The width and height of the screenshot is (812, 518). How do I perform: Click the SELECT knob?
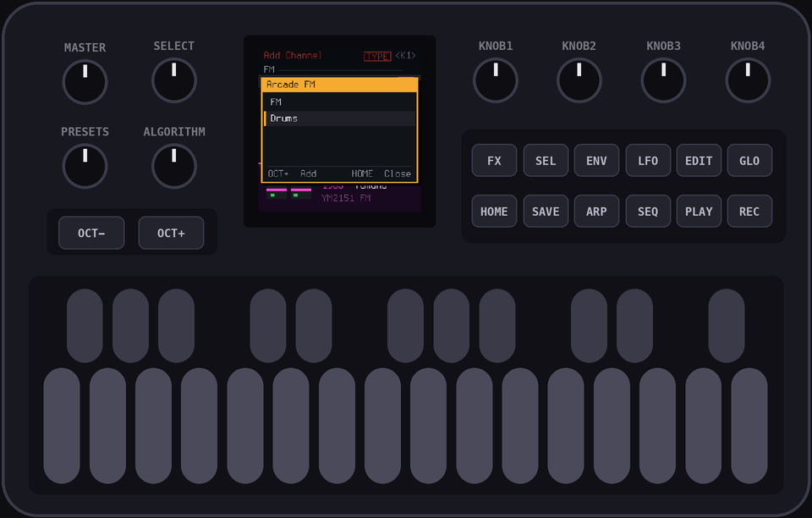(x=174, y=80)
